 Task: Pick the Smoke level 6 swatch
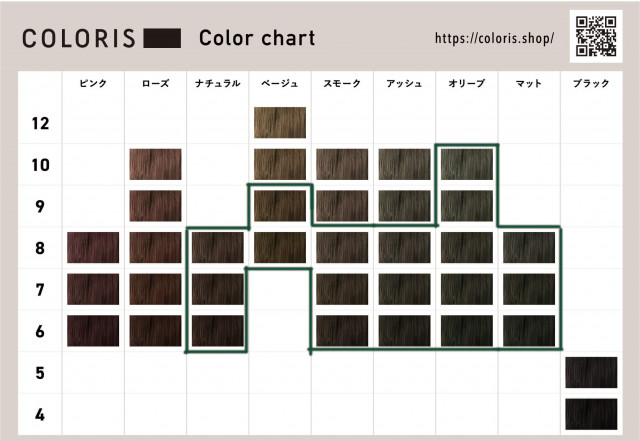pos(342,330)
